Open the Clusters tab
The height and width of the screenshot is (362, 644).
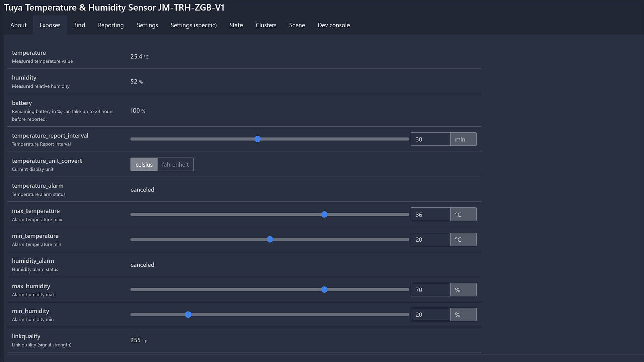point(266,25)
